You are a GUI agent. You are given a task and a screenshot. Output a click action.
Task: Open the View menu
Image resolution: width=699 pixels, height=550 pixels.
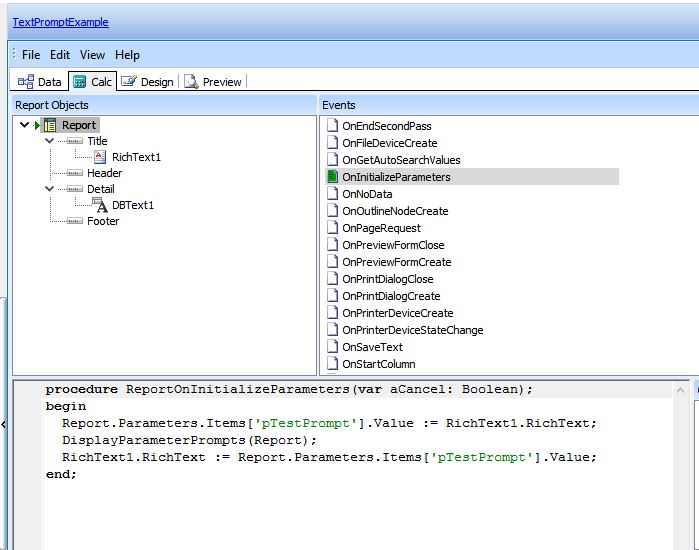92,55
